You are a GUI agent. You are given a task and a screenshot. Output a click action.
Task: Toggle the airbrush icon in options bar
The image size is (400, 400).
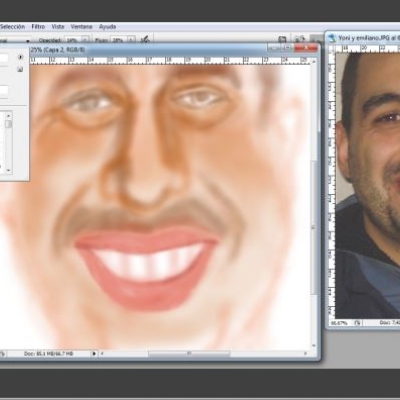145,40
